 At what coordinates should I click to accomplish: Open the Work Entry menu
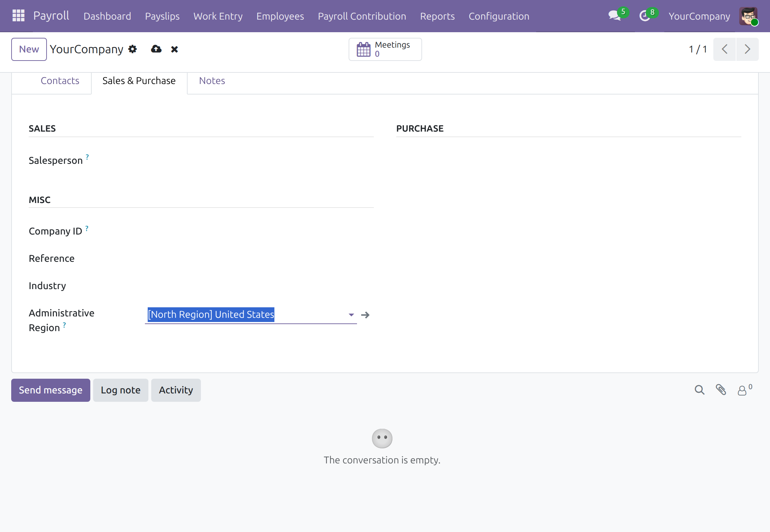click(218, 16)
